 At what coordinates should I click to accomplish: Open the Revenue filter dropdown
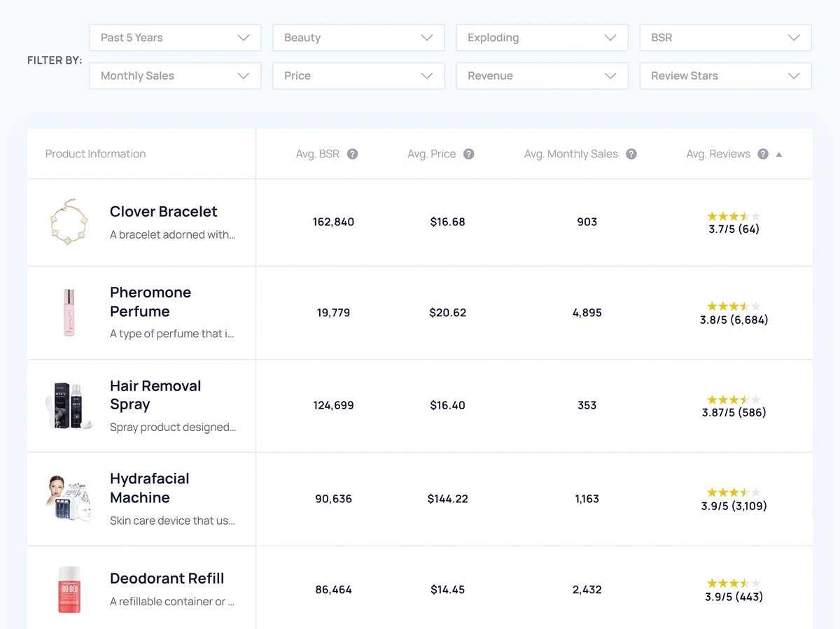pos(542,76)
